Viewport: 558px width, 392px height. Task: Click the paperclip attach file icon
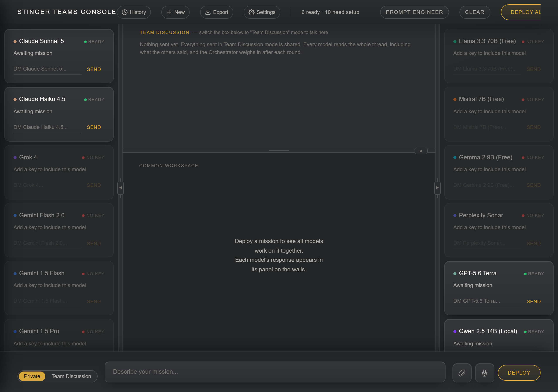coord(462,373)
